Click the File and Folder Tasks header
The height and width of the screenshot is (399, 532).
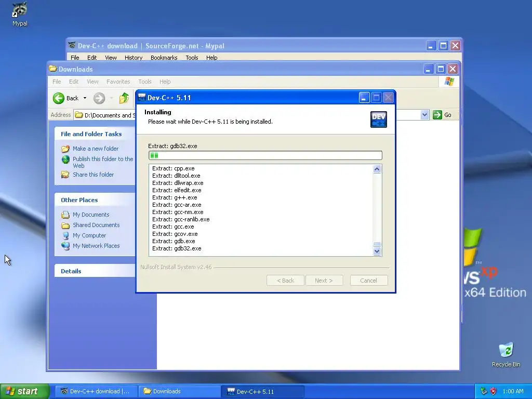point(95,134)
